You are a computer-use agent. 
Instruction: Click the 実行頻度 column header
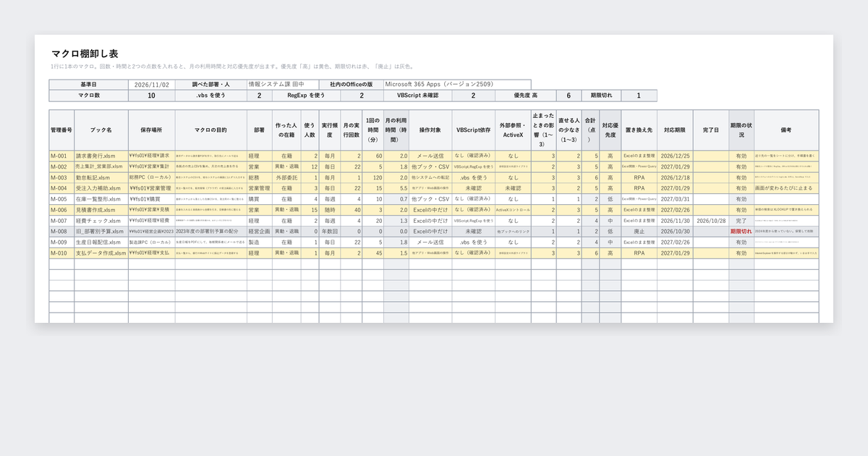coord(330,130)
